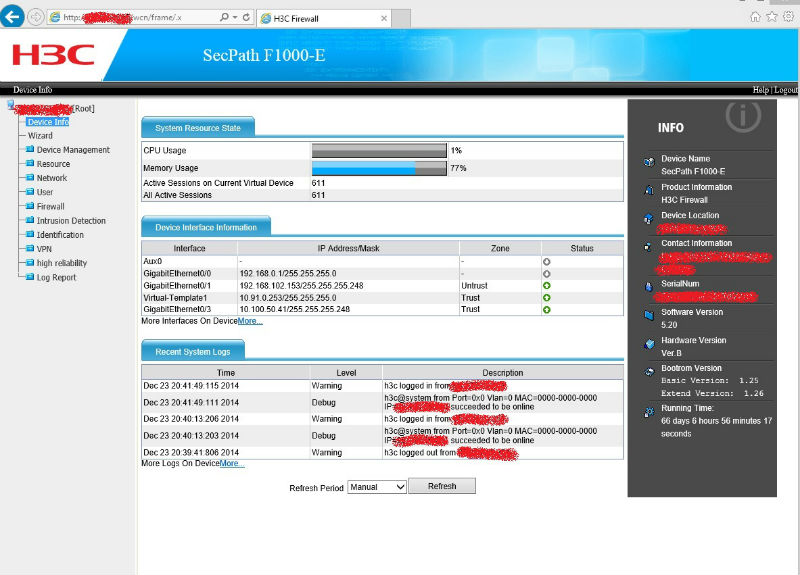Expand Resource tree item
The image size is (800, 575).
(53, 164)
